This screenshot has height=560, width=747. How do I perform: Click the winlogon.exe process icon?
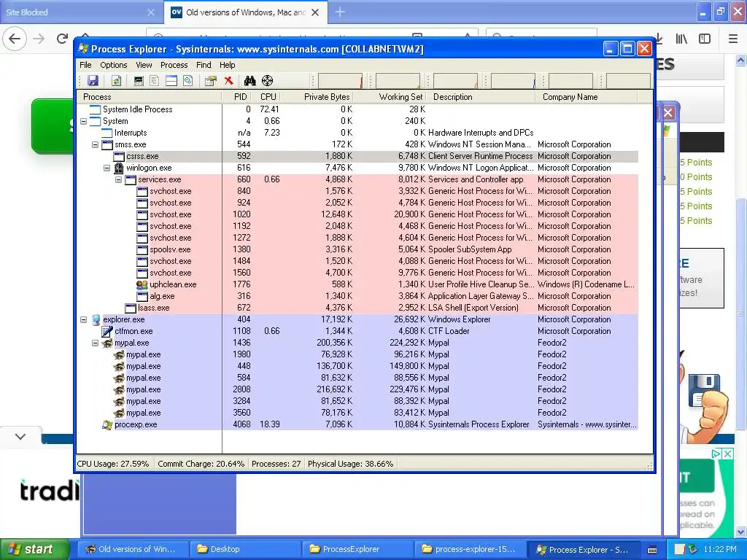tap(119, 168)
